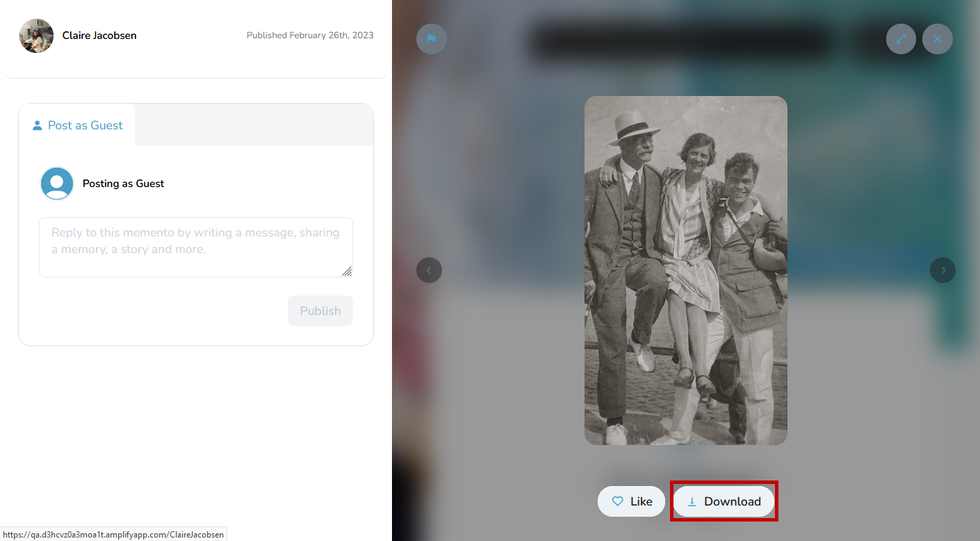Click the Publish button
This screenshot has height=541, width=980.
(x=320, y=311)
